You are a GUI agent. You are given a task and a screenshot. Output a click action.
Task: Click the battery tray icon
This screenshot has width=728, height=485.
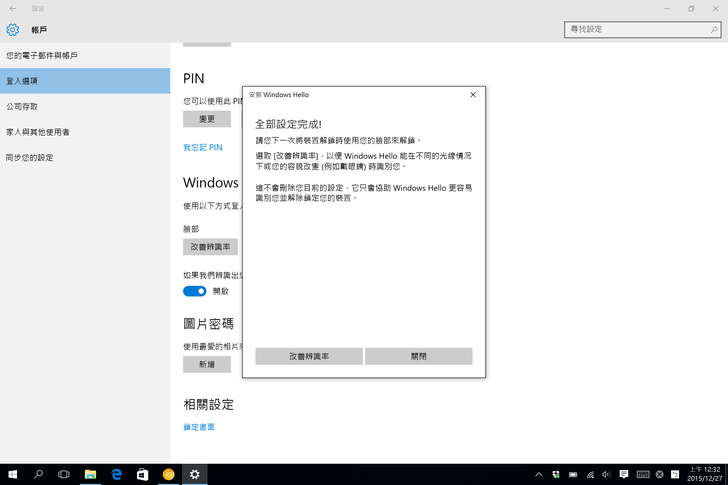coord(573,474)
